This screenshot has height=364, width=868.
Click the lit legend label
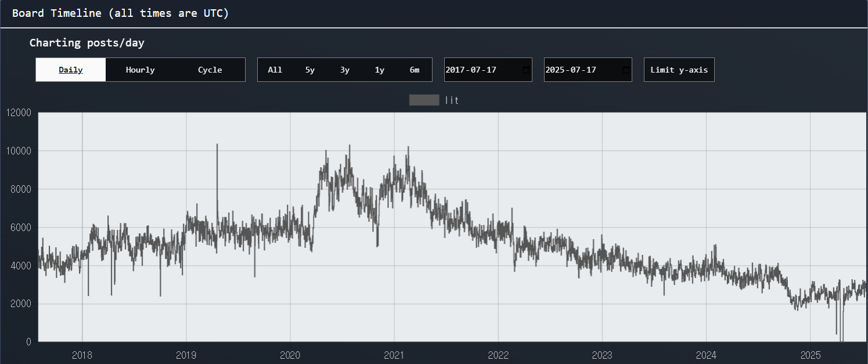point(452,100)
